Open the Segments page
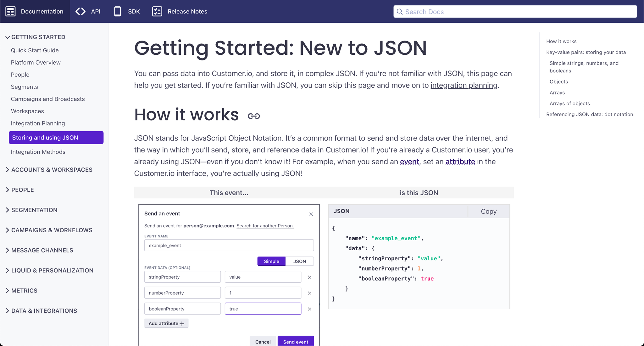644x346 pixels. pos(24,87)
